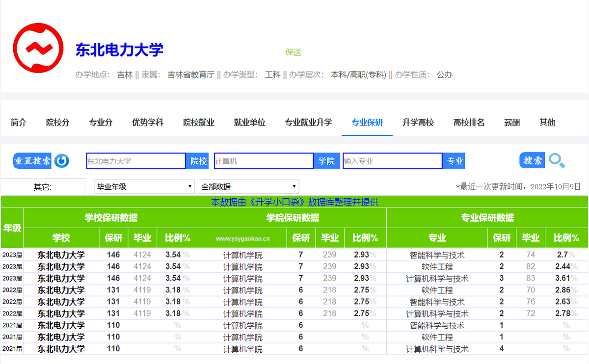This screenshot has height=364, width=589.
Task: Focus the school input showing 东北电力大学
Action: [x=136, y=161]
